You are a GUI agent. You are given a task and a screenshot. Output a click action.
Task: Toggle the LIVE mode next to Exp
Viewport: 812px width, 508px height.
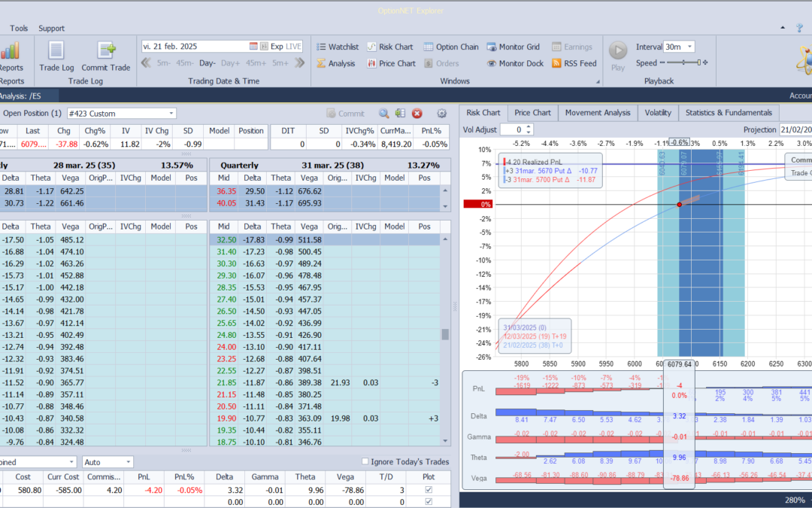(x=293, y=47)
